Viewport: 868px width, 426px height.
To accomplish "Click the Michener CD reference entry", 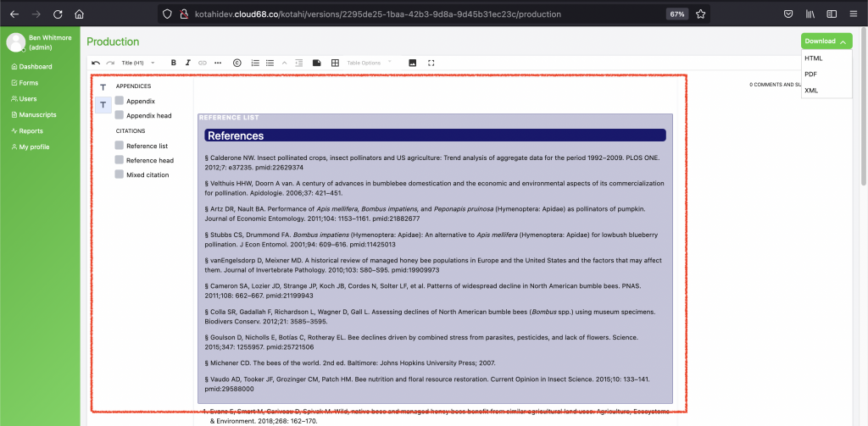I will [x=350, y=363].
